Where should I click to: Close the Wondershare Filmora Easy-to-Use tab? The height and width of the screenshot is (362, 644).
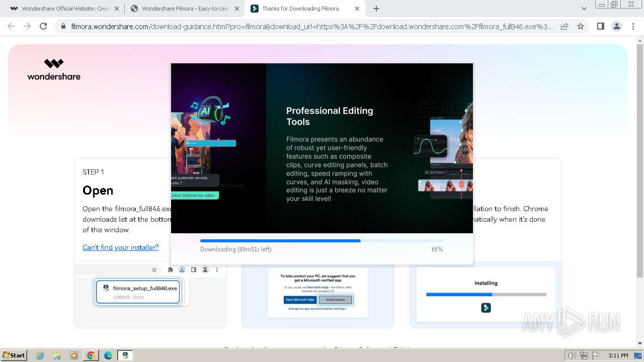click(237, 9)
